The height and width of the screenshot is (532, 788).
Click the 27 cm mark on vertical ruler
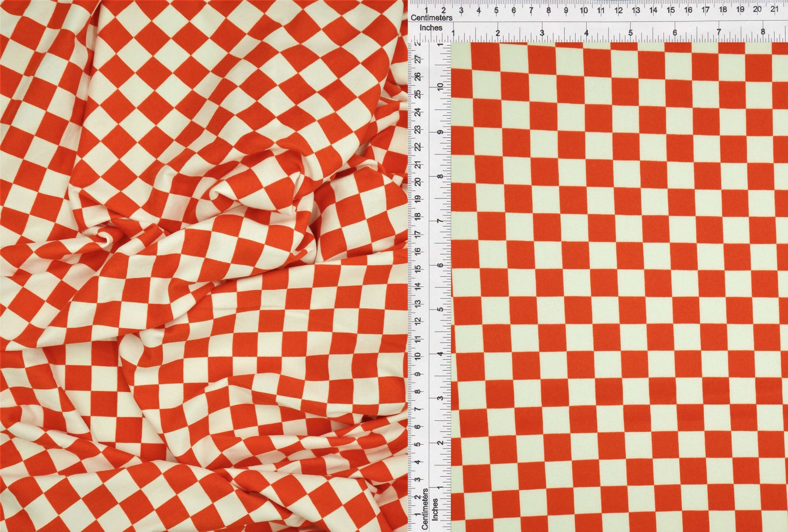point(418,60)
